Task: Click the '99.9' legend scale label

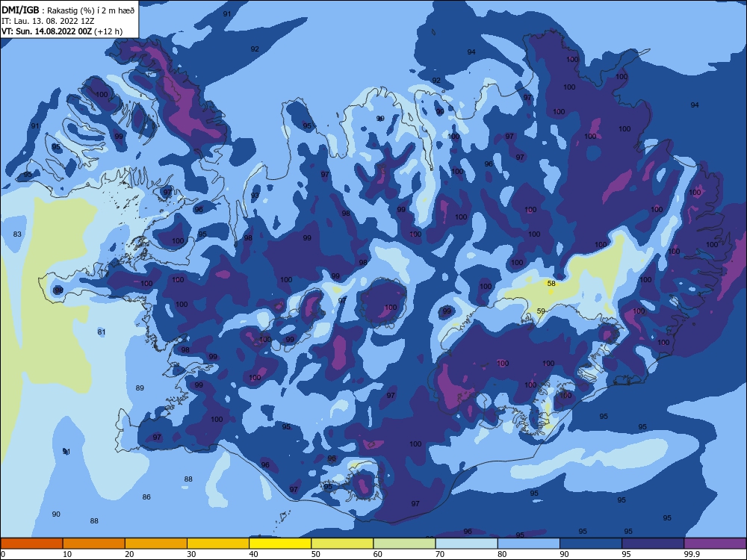Action: click(x=691, y=554)
